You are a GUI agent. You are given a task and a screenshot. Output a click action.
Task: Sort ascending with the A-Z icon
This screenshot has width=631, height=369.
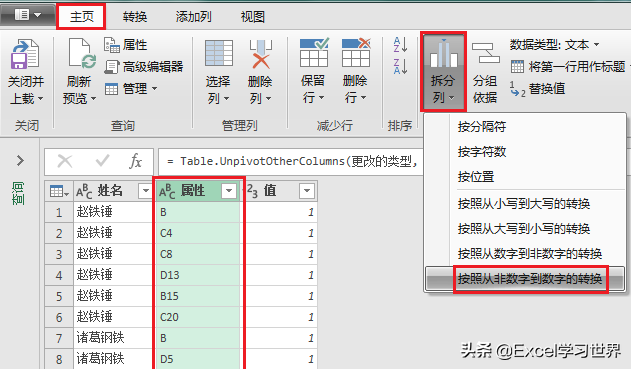[x=400, y=45]
